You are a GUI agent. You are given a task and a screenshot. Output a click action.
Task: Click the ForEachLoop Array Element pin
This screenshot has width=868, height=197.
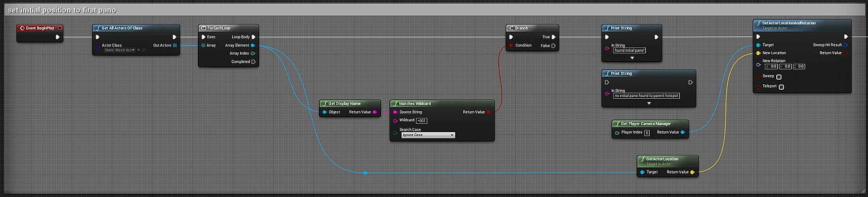click(253, 46)
